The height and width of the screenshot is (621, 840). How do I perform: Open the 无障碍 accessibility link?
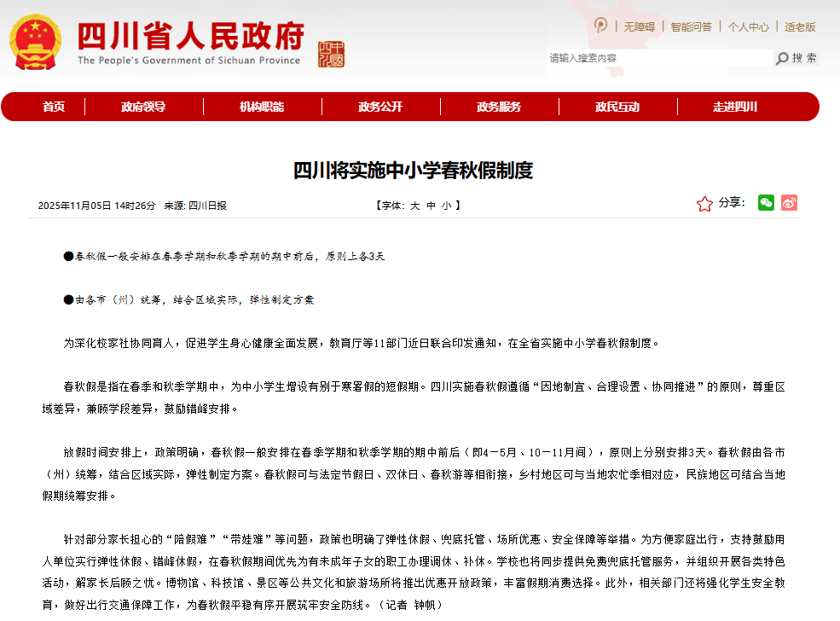pos(639,26)
